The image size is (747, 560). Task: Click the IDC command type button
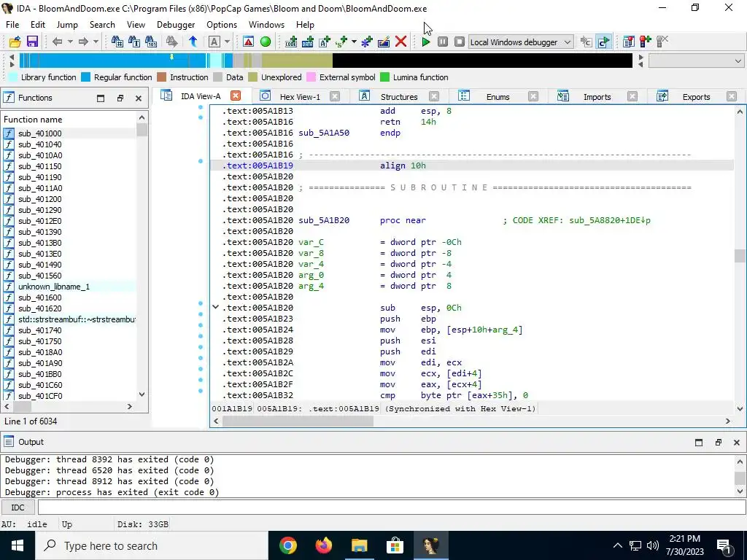[x=18, y=507]
